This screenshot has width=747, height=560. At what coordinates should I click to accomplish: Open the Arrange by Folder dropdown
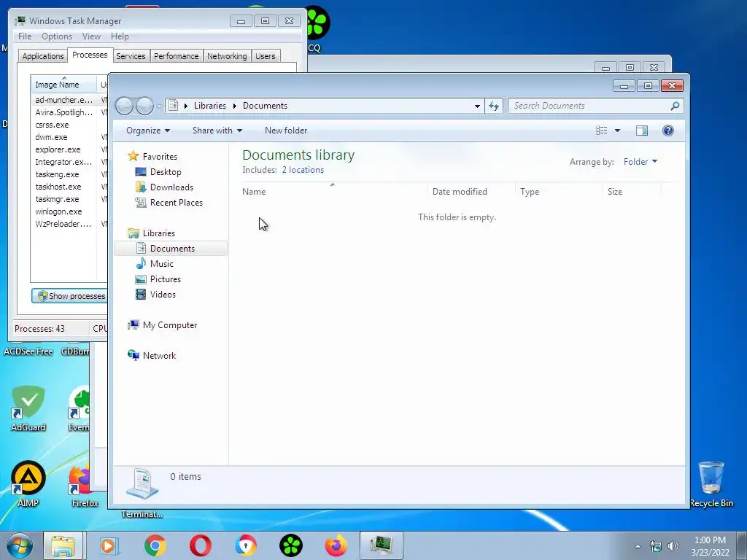point(640,162)
